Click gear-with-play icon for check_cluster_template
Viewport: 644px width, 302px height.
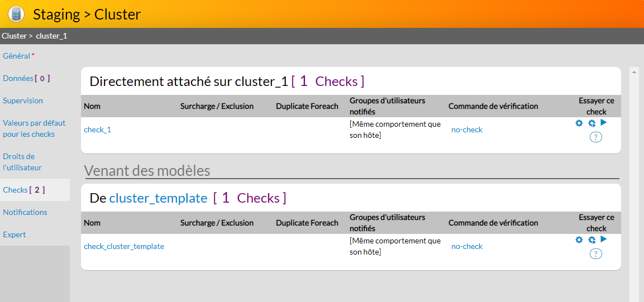pyautogui.click(x=592, y=240)
